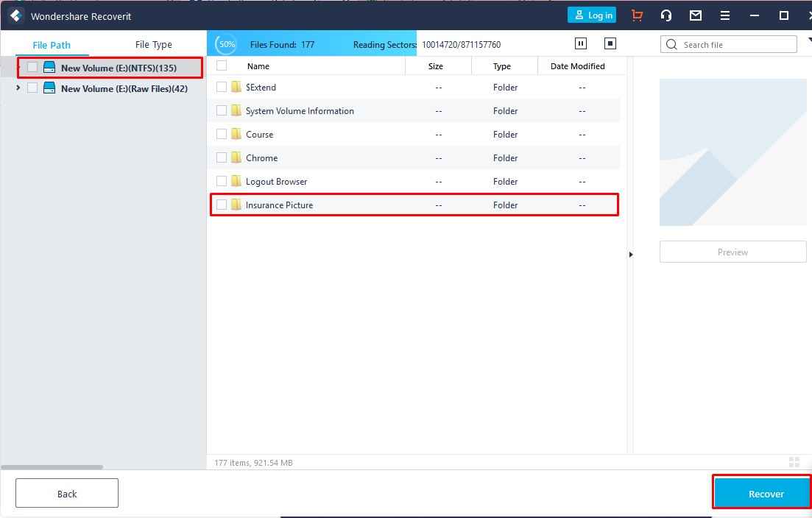Check the $Extend folder checkbox
Viewport: 812px width, 518px height.
[x=222, y=87]
